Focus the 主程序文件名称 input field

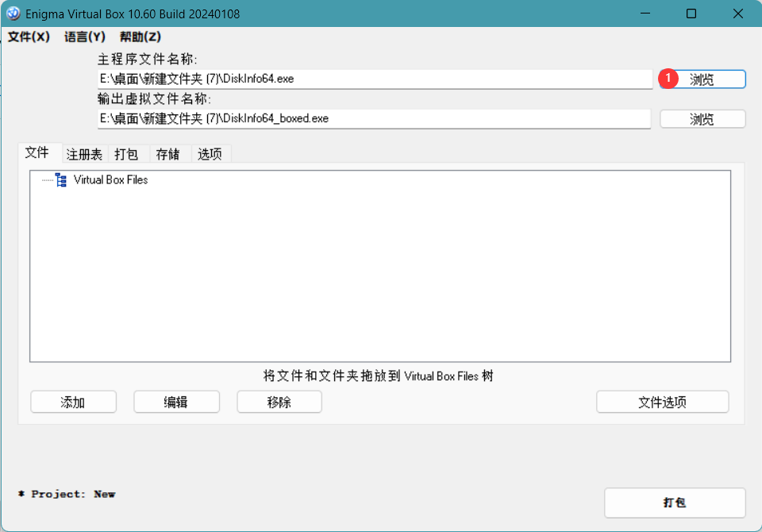coord(375,79)
